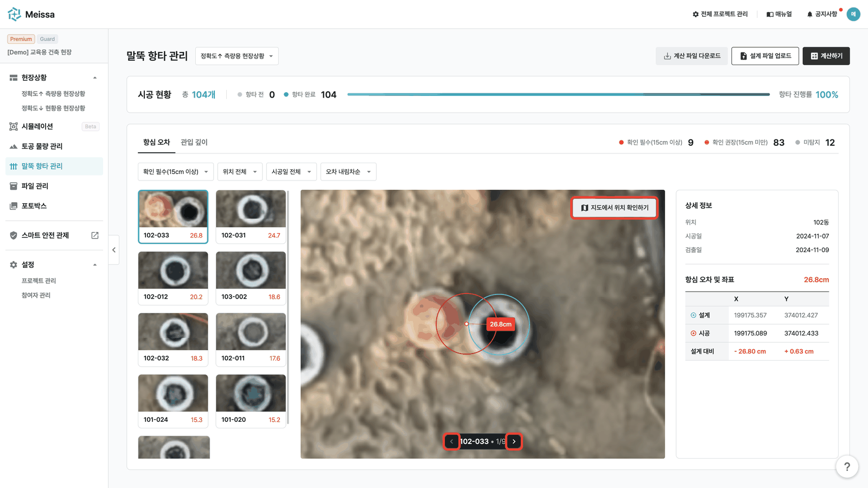This screenshot has height=488, width=868.
Task: Open 파일 관리 from sidebar
Action: click(54, 186)
